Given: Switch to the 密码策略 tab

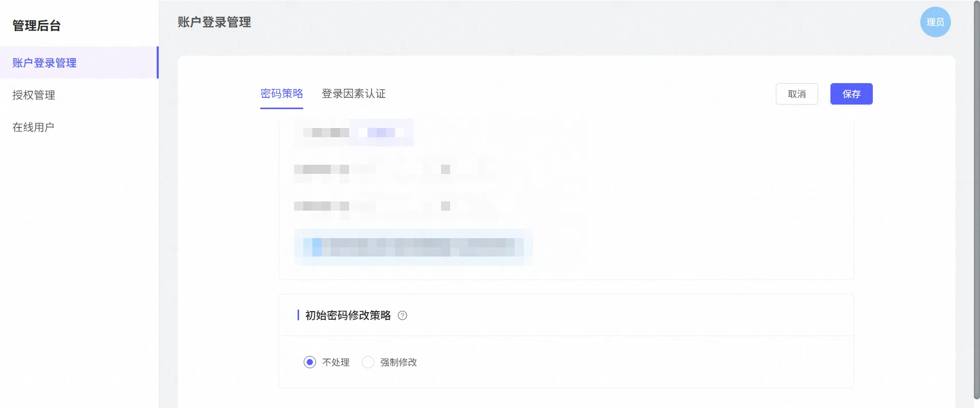Looking at the screenshot, I should coord(282,94).
